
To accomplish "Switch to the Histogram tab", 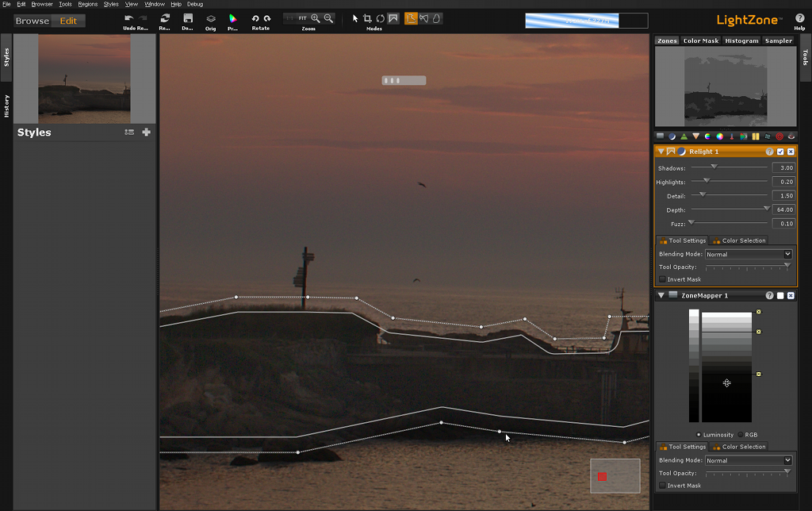I will [x=741, y=40].
